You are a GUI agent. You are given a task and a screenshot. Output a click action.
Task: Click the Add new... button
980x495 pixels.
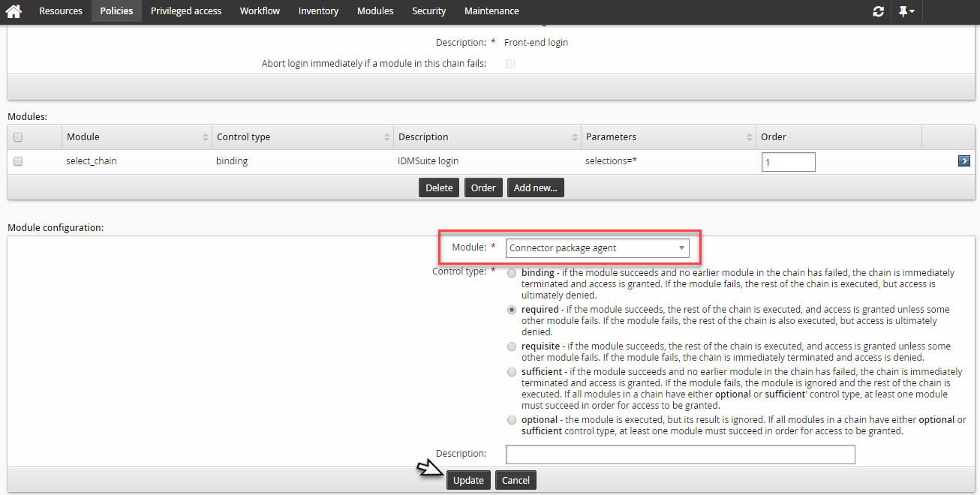click(535, 188)
